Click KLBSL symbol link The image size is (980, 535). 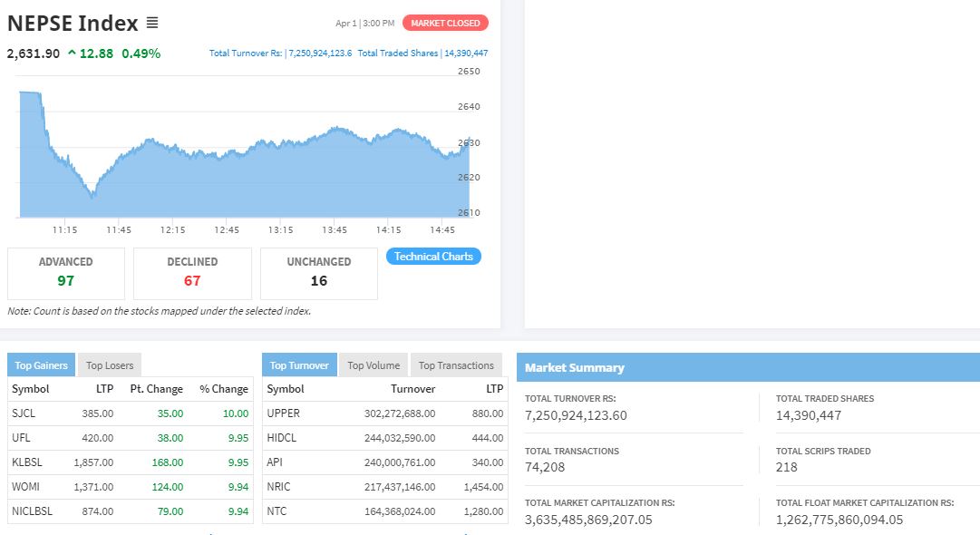pyautogui.click(x=27, y=462)
